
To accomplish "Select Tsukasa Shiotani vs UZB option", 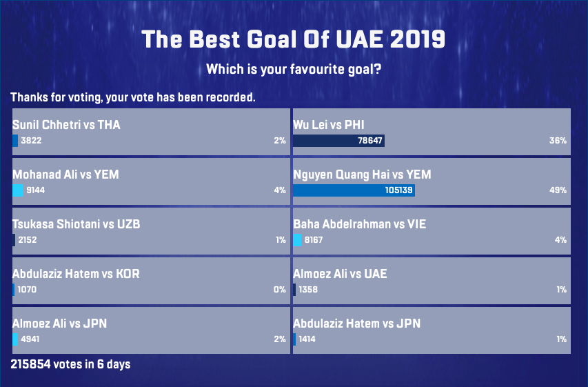I will point(77,224).
